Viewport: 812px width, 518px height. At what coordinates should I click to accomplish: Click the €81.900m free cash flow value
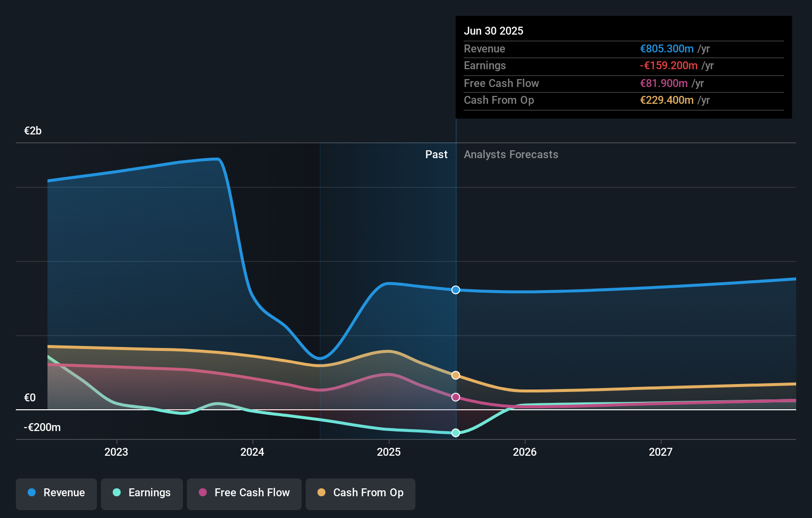pyautogui.click(x=664, y=83)
